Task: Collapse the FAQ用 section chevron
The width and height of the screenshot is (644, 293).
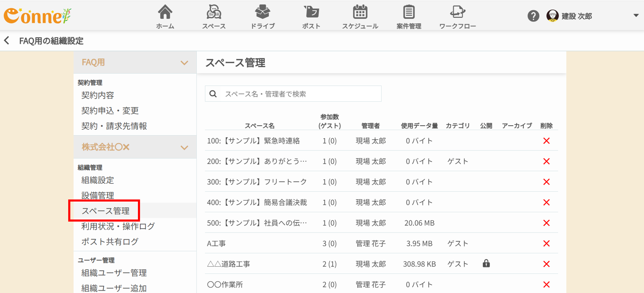Action: coord(184,63)
